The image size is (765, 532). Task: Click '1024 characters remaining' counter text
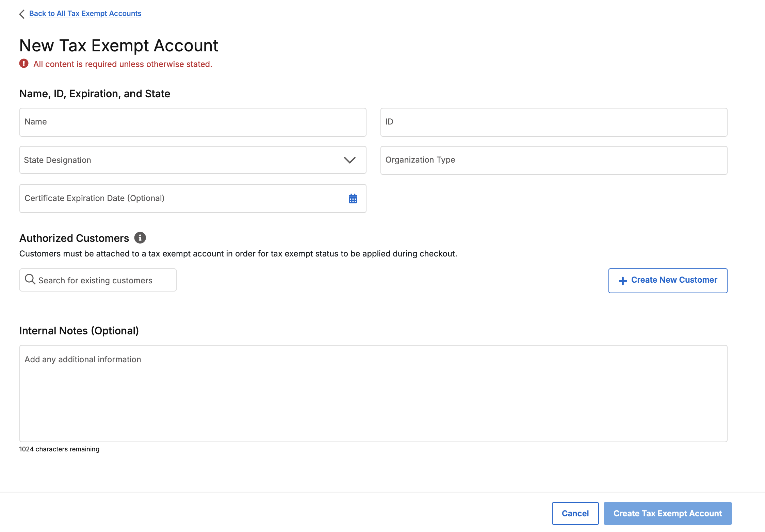59,449
